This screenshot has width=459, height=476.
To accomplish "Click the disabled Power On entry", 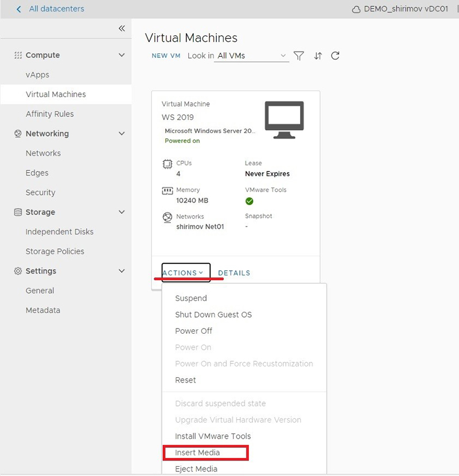I will [193, 348].
